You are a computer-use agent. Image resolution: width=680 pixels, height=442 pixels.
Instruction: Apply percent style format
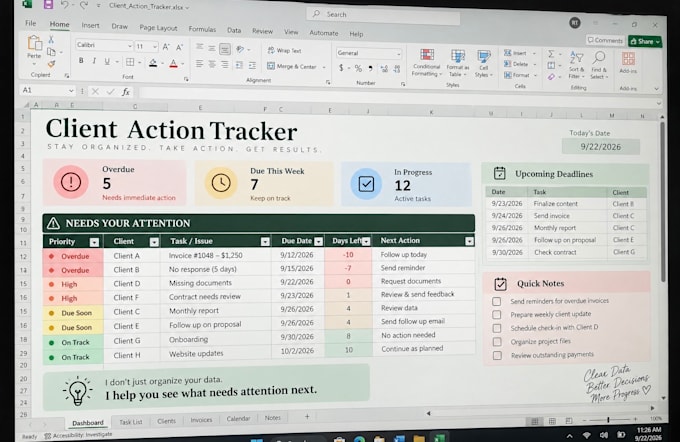358,68
